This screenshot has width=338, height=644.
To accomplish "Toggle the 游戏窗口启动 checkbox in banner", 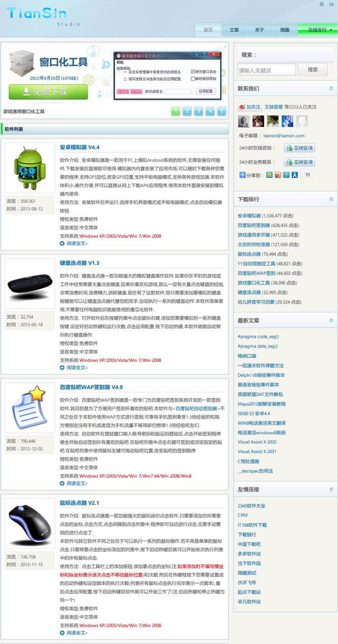I will (x=193, y=72).
